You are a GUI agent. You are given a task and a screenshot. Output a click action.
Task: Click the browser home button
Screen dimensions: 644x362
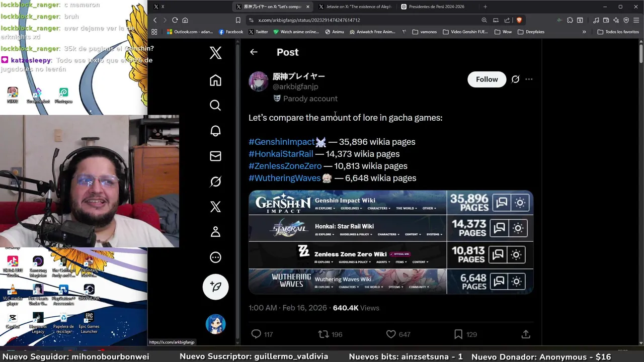[185, 20]
